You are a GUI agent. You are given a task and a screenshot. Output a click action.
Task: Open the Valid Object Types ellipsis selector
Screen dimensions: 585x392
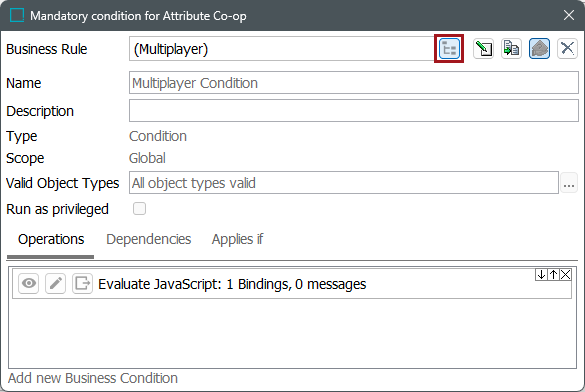coord(569,183)
